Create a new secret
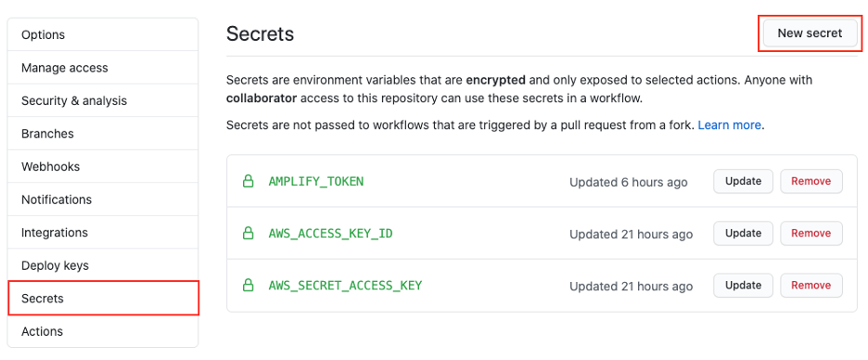The width and height of the screenshot is (868, 360). coord(810,33)
